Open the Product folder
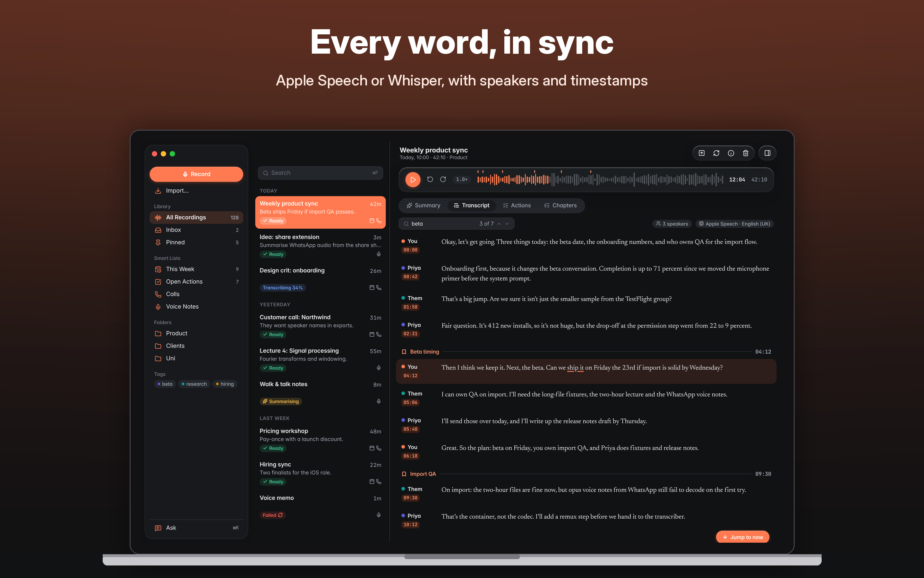 click(196, 333)
